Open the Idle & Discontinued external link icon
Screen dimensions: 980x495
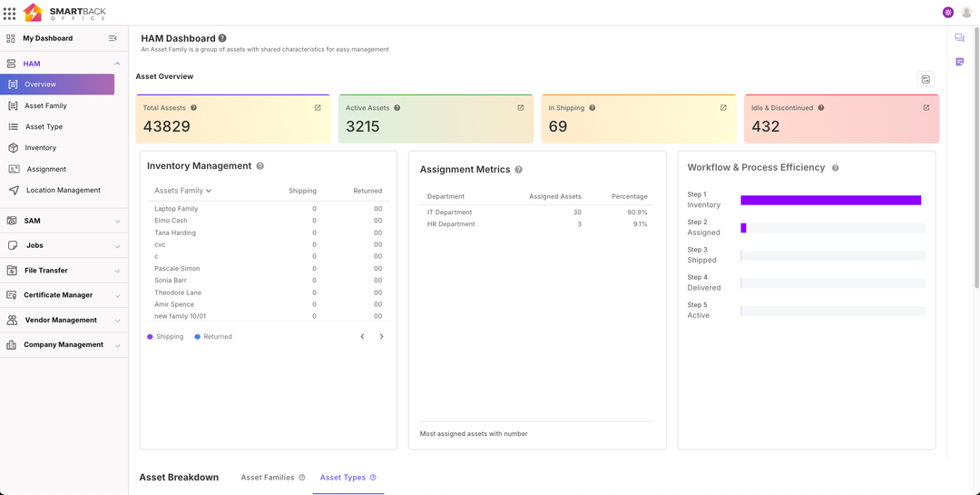[926, 108]
